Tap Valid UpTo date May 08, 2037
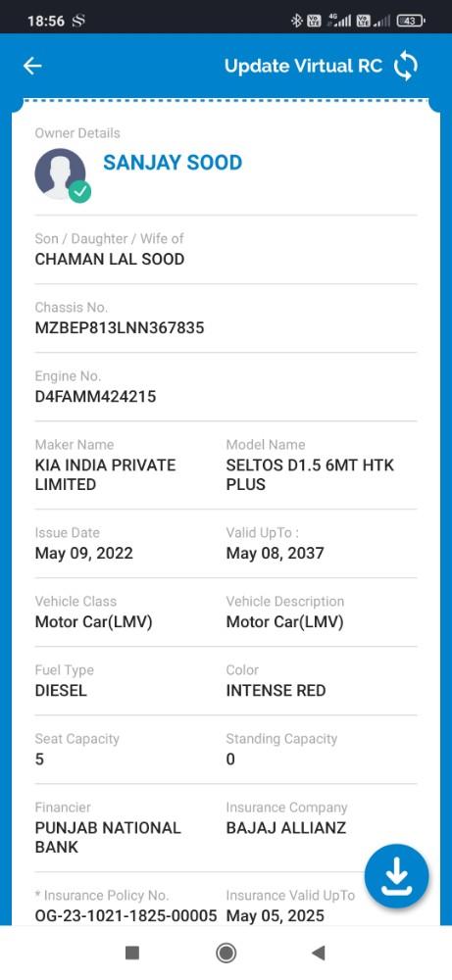Viewport: 452px width, 980px height. coord(276,553)
